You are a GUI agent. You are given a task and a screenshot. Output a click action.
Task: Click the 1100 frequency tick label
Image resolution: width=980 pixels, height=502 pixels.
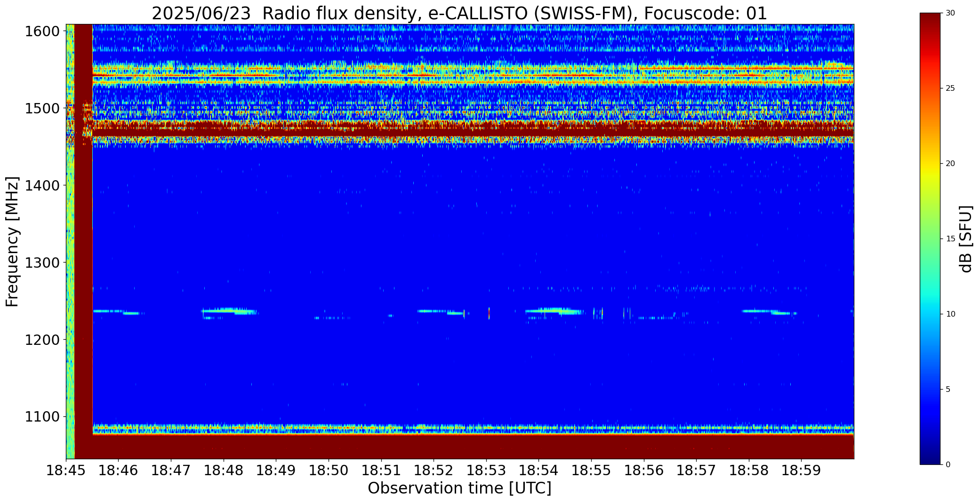tap(42, 417)
